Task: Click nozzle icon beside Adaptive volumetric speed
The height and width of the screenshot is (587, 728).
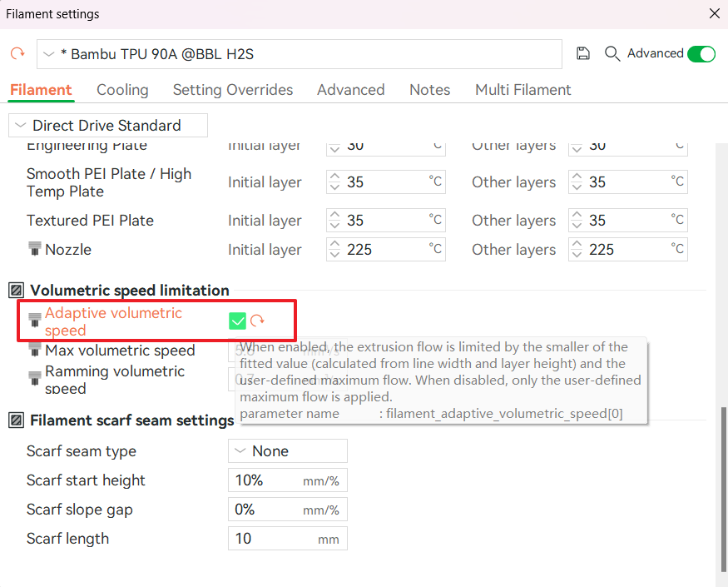Action: pos(34,321)
